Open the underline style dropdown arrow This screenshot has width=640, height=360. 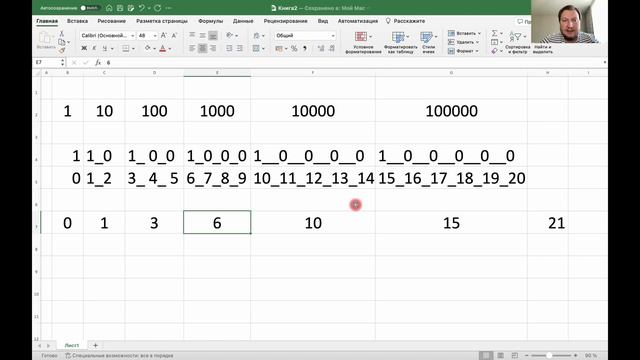coord(112,49)
